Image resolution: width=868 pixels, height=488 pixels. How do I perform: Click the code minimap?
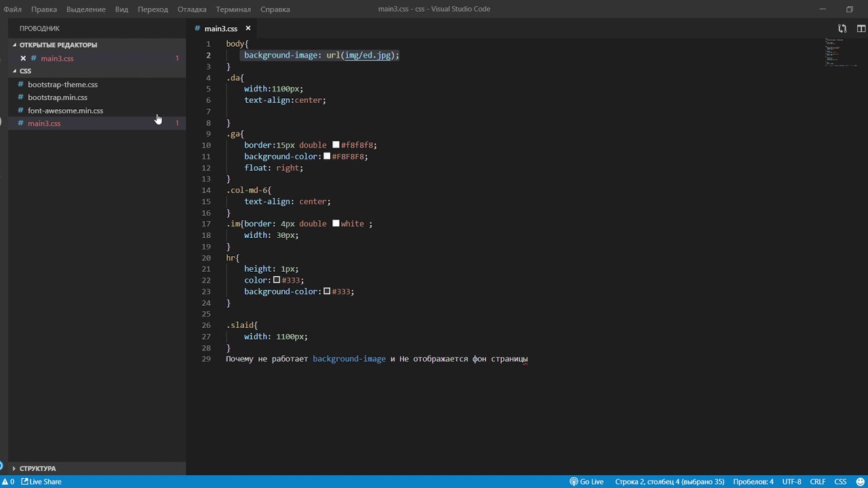pyautogui.click(x=841, y=53)
